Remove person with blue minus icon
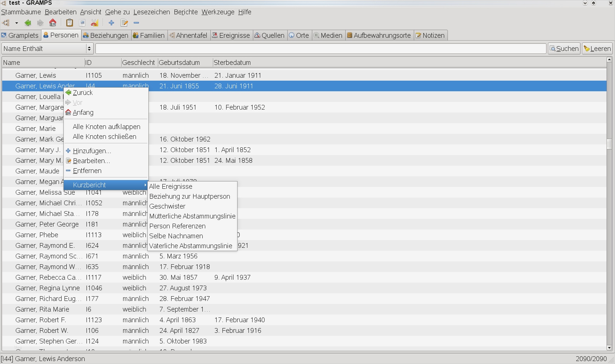Screen dimensions: 615x364 tap(136, 23)
